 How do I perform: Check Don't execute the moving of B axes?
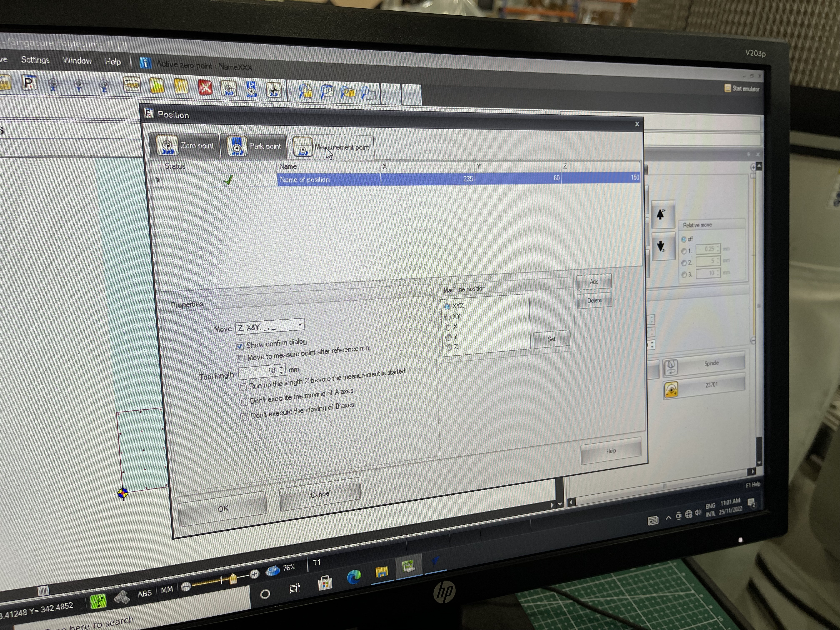click(245, 417)
